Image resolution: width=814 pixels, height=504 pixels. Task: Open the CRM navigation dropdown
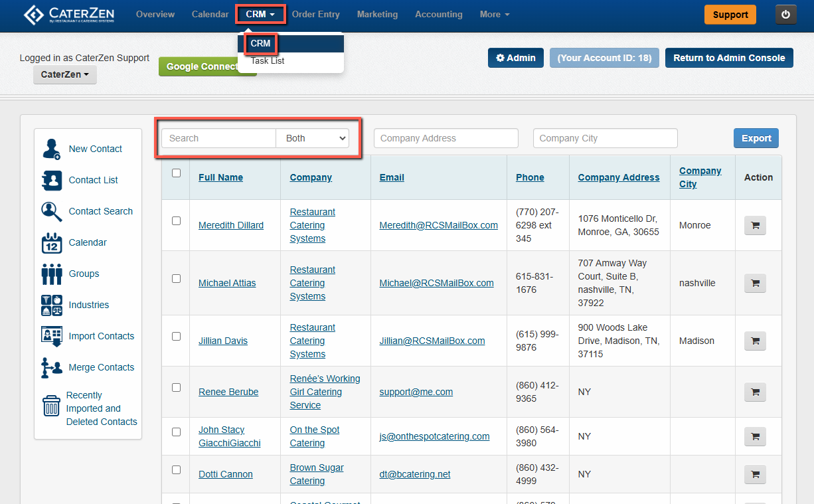[x=260, y=14]
